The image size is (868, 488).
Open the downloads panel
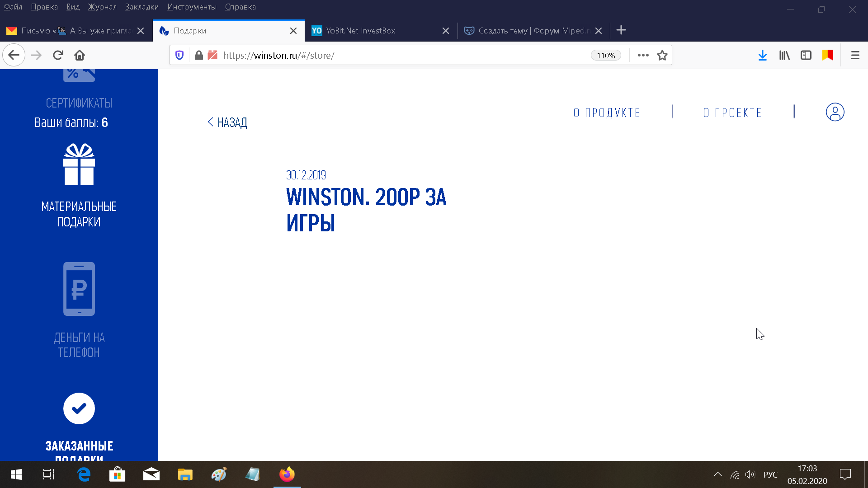(x=763, y=55)
